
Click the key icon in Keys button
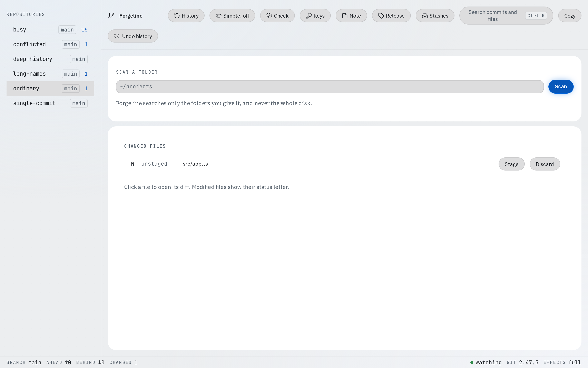[308, 16]
